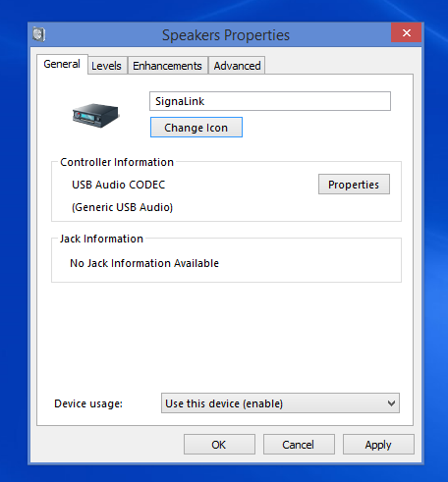Apply the speaker settings

point(378,445)
